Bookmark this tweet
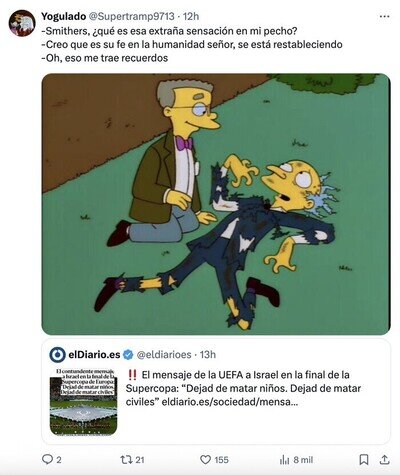Viewport: 400px width, 475px height. pyautogui.click(x=364, y=460)
